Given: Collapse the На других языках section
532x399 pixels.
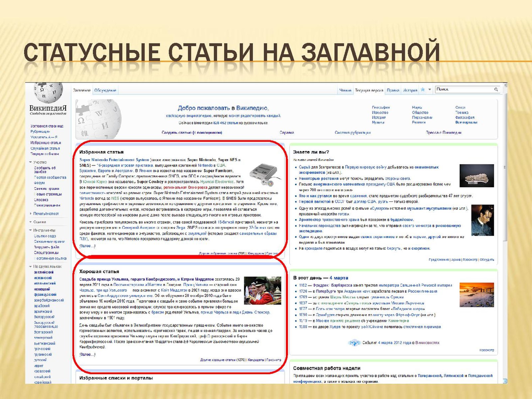Looking at the screenshot, I should click(31, 266).
